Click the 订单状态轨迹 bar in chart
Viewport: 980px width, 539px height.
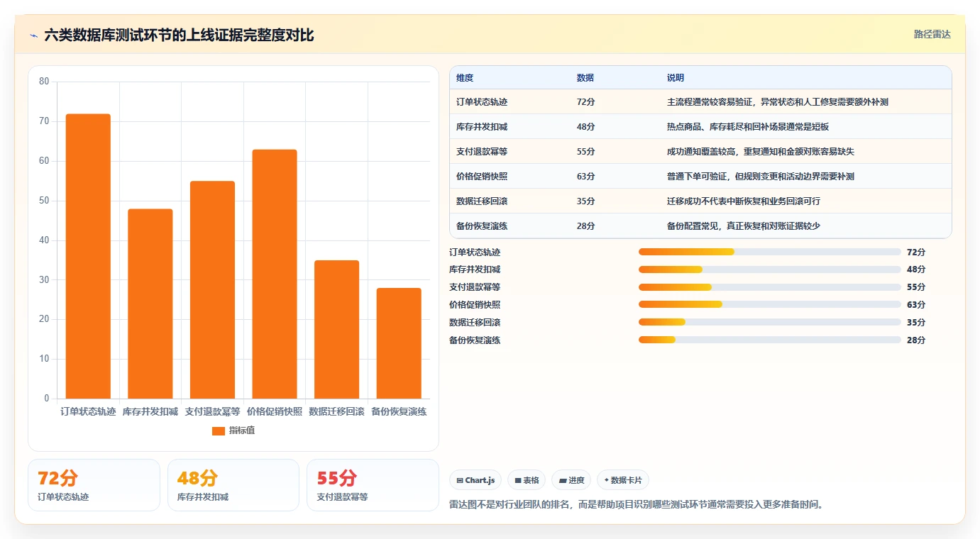point(88,256)
